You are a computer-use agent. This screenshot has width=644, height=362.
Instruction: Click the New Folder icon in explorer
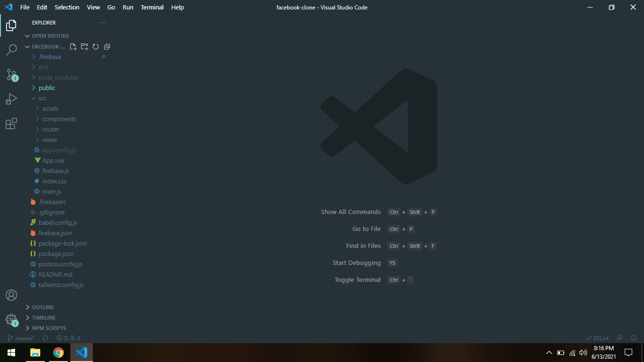pyautogui.click(x=84, y=47)
